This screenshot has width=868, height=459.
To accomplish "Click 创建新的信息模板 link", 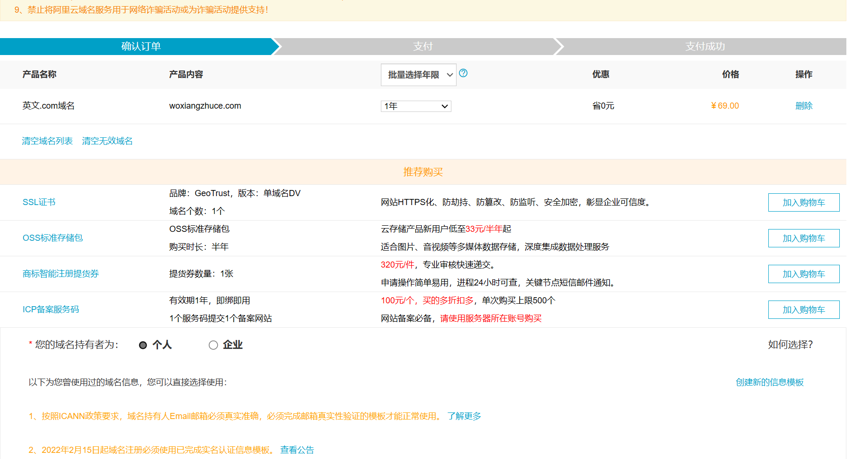I will tap(770, 382).
